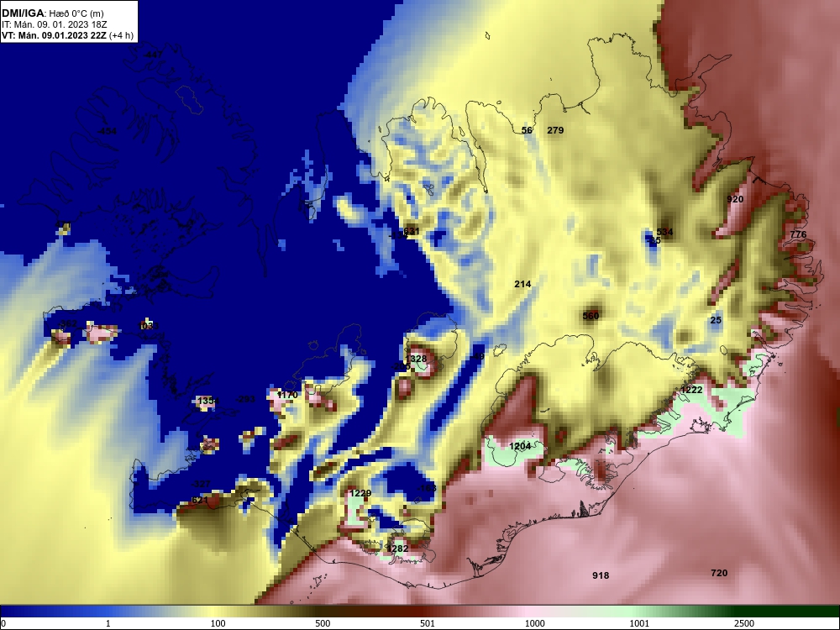Click the map value 1229
840x630 pixels.
click(x=360, y=493)
